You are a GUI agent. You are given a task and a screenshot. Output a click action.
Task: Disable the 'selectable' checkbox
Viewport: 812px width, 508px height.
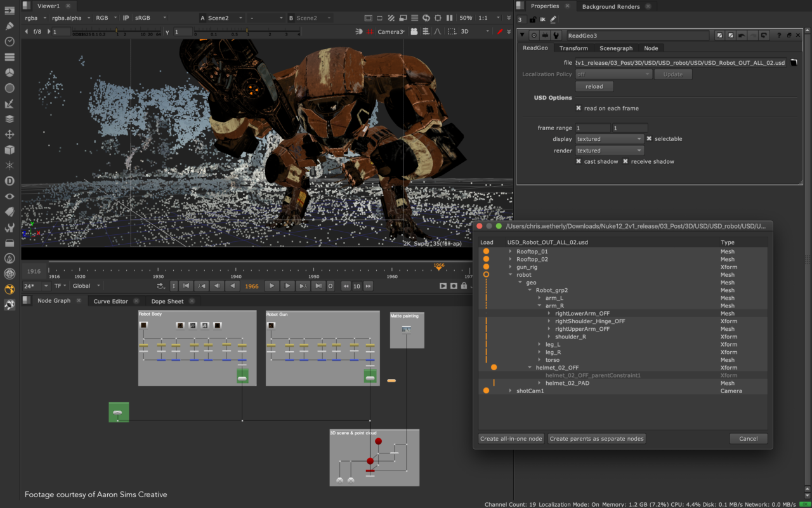(650, 138)
